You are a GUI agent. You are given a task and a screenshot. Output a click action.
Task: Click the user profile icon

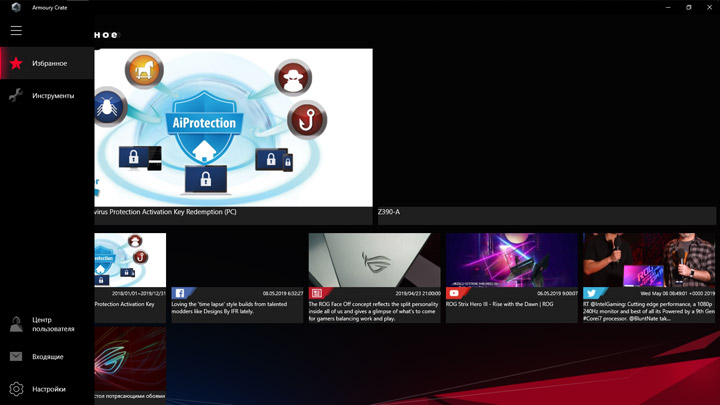pos(16,324)
